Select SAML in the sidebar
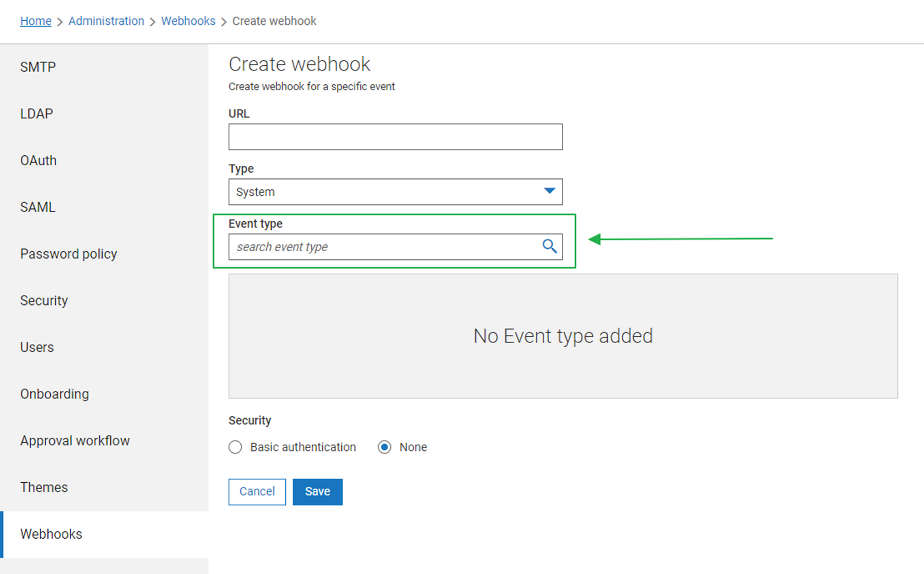924x574 pixels. 38,207
